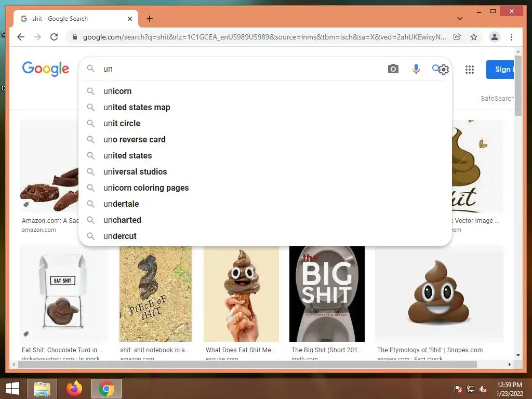
Task: Open the Amazon.com chocolate image result
Action: (49, 166)
